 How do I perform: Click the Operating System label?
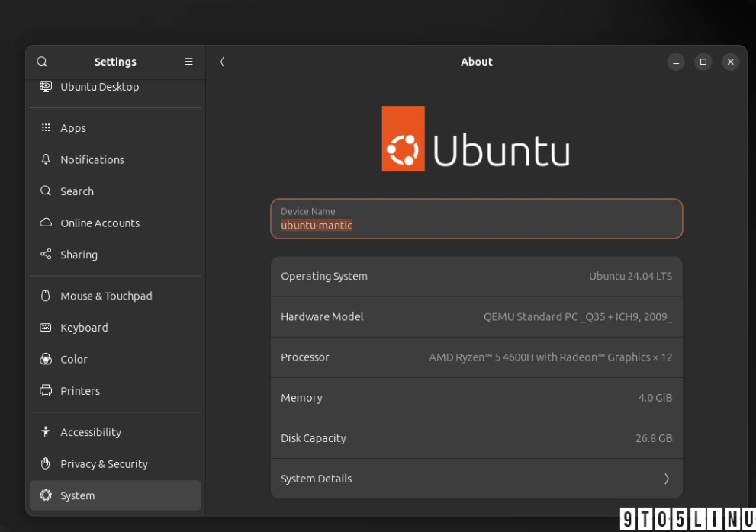click(324, 276)
